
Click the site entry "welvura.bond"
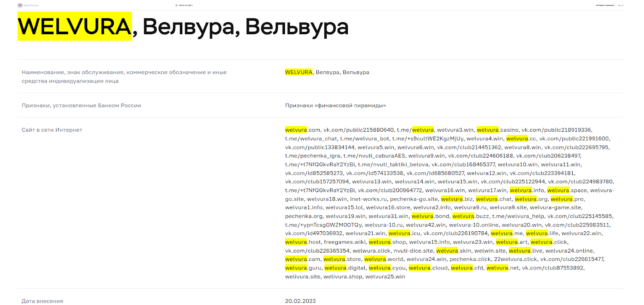[x=430, y=216]
